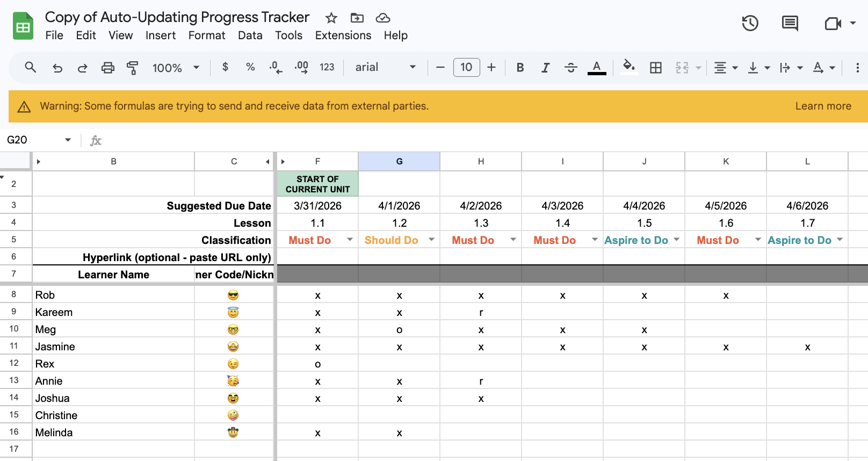868x461 pixels.
Task: Toggle italic formatting
Action: [545, 68]
